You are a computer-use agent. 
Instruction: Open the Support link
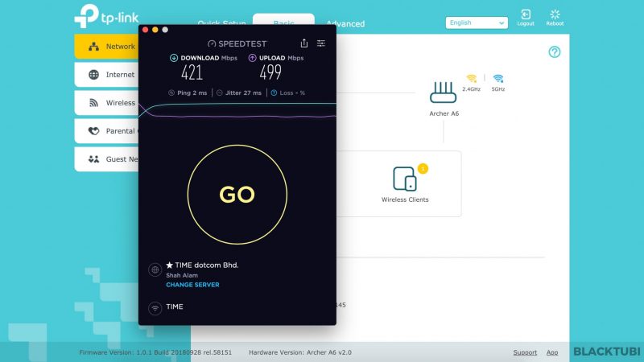[x=525, y=352]
